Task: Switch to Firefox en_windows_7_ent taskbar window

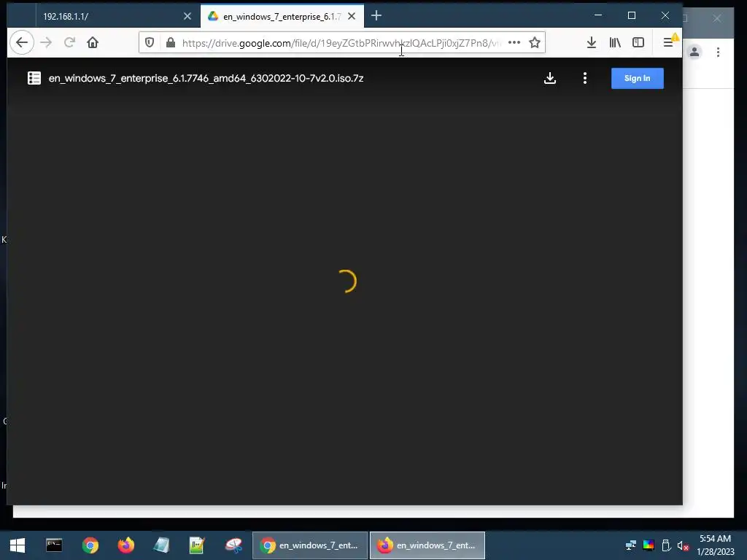Action: 427,545
